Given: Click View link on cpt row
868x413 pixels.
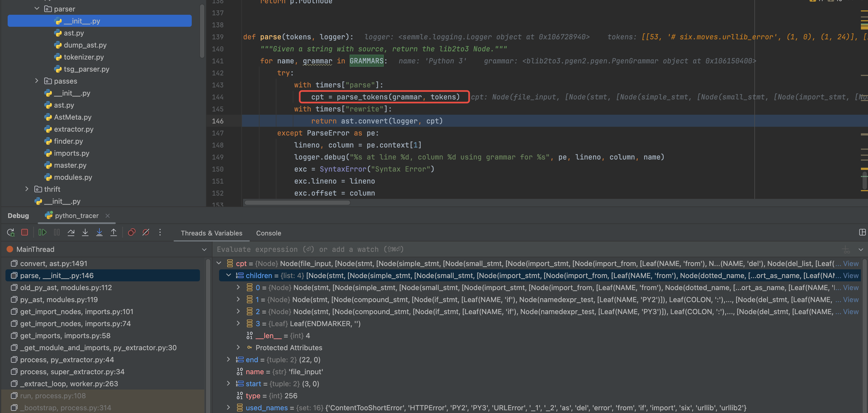Looking at the screenshot, I should [851, 264].
